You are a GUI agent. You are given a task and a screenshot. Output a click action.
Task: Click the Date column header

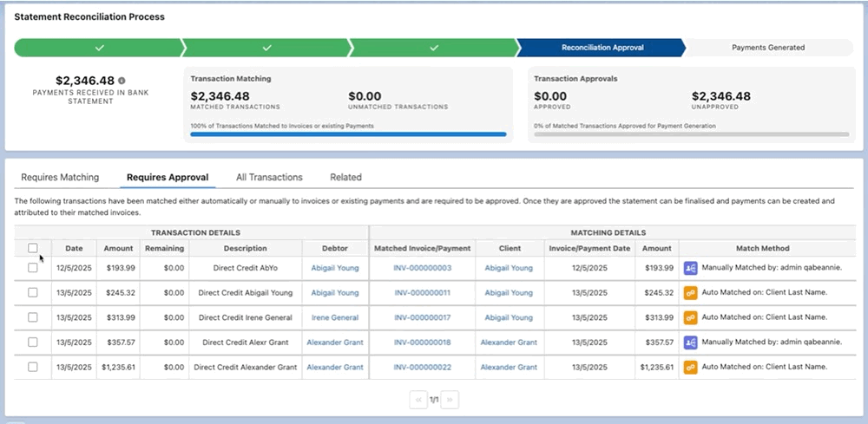point(74,248)
